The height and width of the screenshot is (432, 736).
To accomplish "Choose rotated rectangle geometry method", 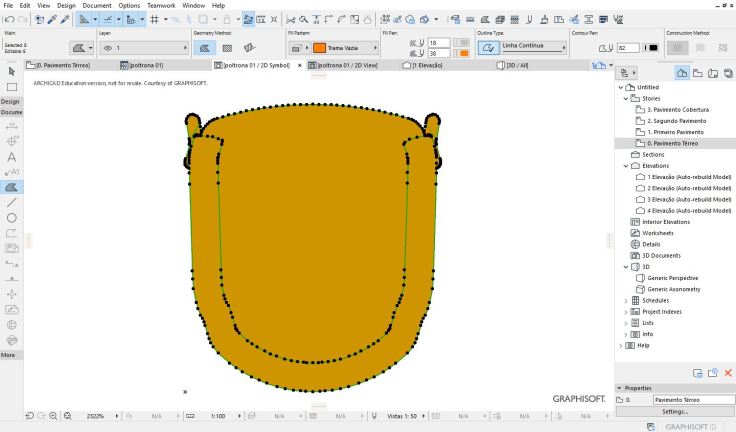I will pyautogui.click(x=249, y=48).
